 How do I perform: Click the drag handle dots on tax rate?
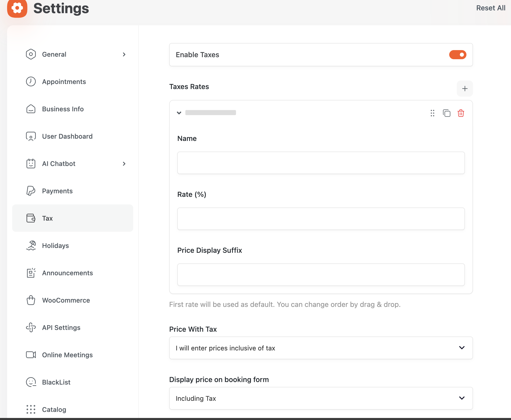tap(432, 113)
